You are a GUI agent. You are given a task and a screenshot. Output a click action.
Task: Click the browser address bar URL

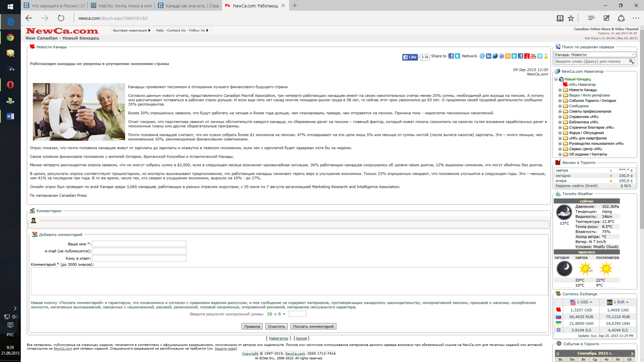[x=113, y=18]
